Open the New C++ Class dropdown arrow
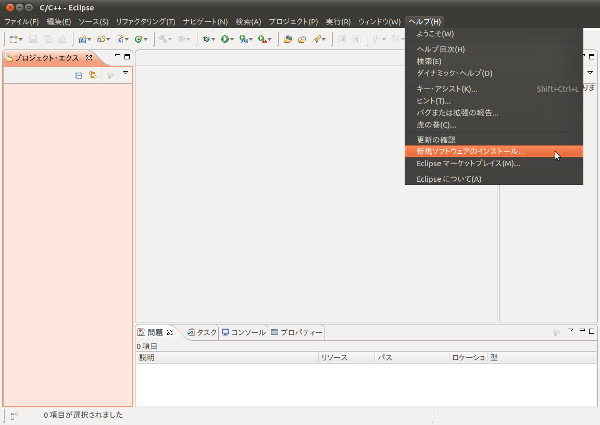Viewport: 600px width, 425px height. pos(146,39)
